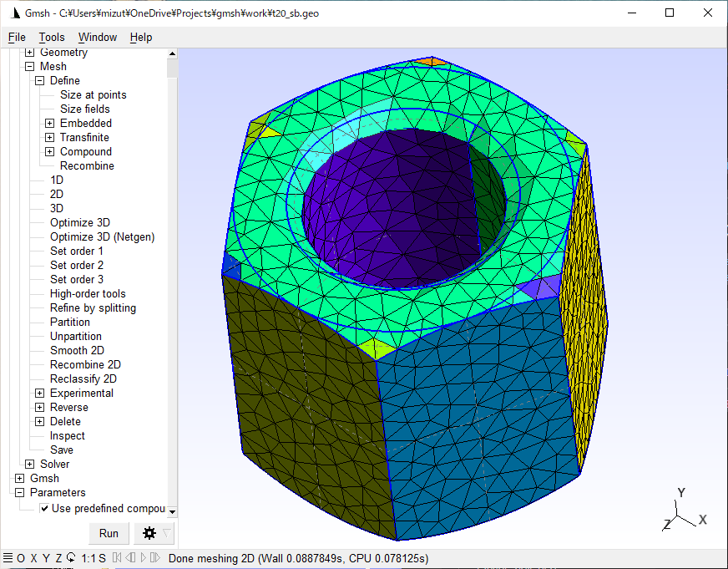This screenshot has height=569, width=728.
Task: Click the rotation icon in the status bar
Action: coord(71,558)
